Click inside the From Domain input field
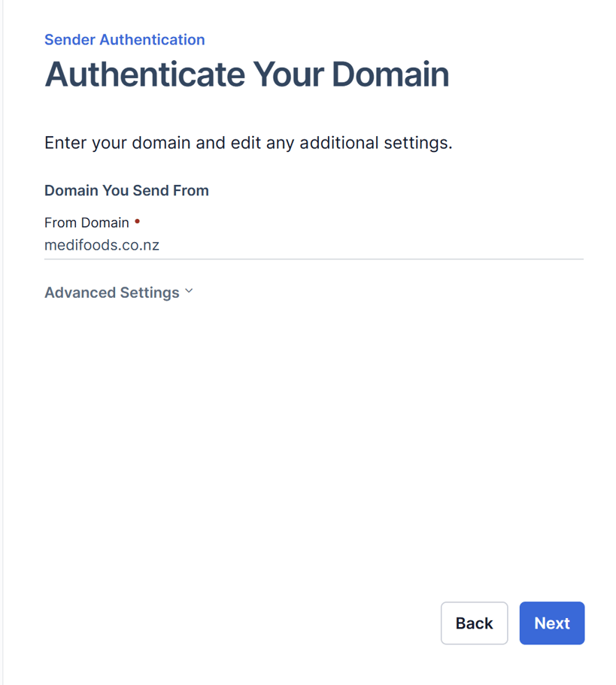616x685 pixels. (301, 244)
